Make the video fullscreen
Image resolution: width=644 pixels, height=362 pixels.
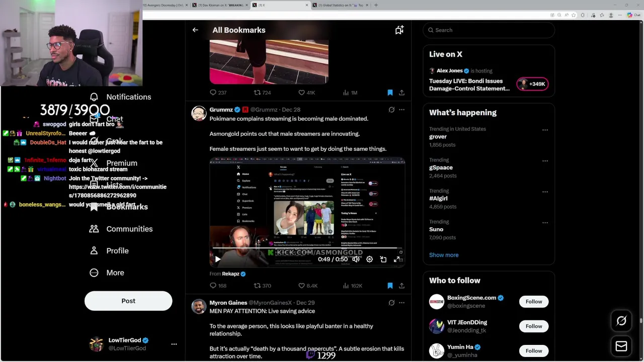[x=396, y=259]
